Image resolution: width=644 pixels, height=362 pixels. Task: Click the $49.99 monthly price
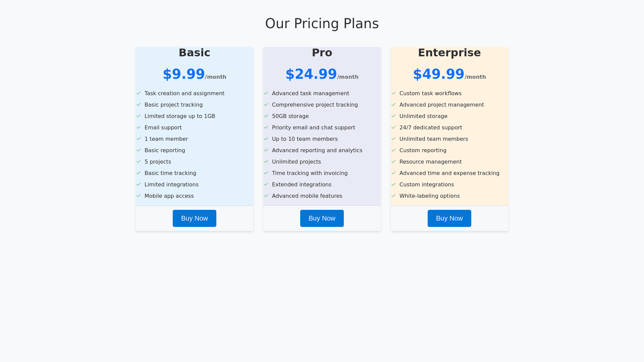pyautogui.click(x=438, y=74)
